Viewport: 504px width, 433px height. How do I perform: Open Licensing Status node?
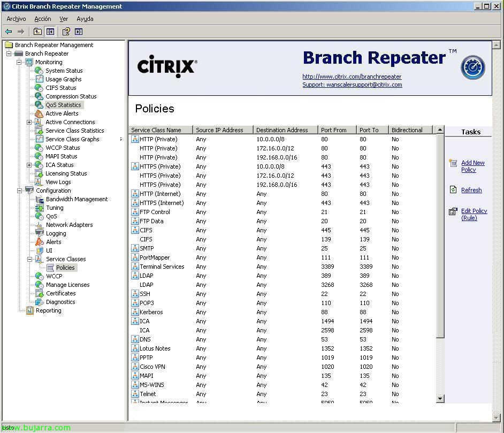coord(66,173)
